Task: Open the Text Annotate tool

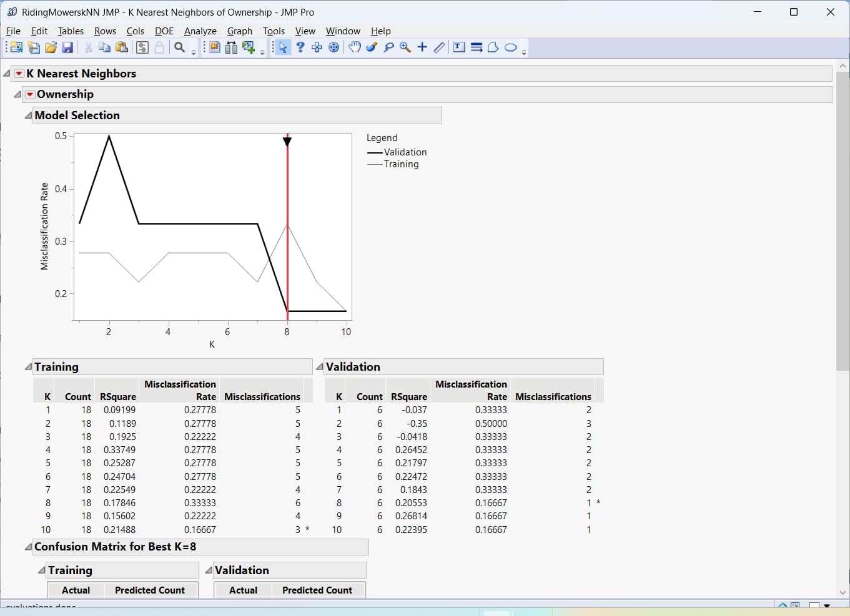Action: coord(459,47)
